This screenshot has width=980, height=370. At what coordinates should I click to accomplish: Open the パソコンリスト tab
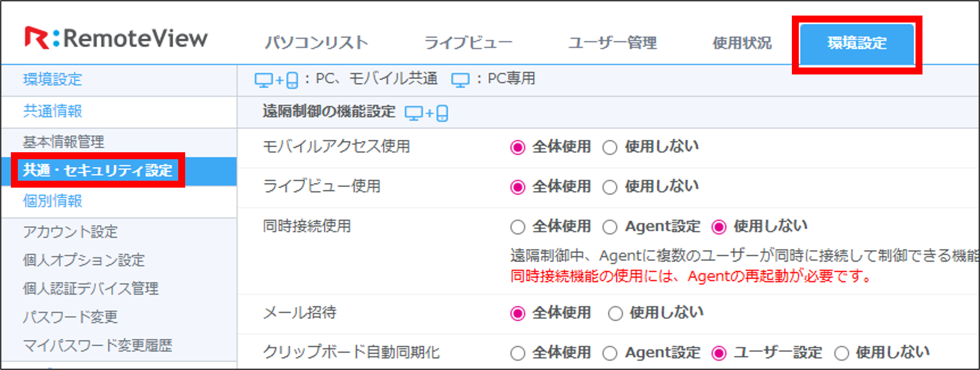[x=316, y=43]
